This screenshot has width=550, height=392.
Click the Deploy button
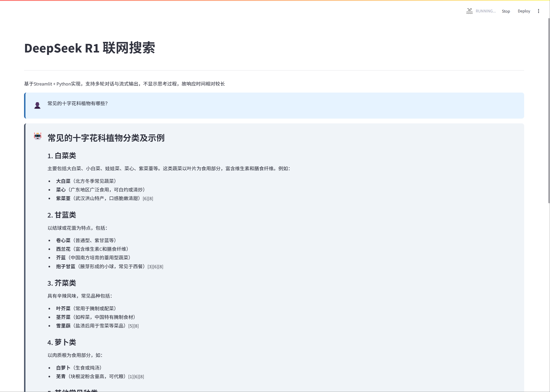pos(524,11)
